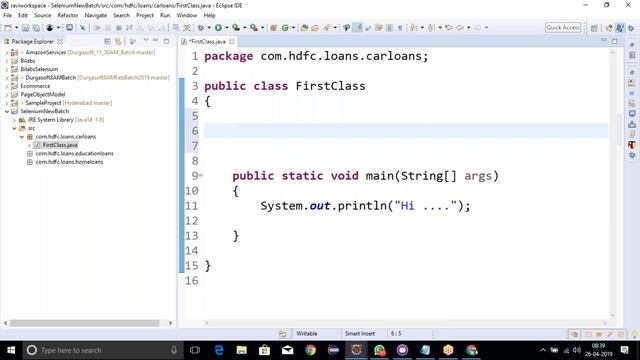Image resolution: width=640 pixels, height=360 pixels.
Task: Open the Package Explorer view menu chevron
Action: point(146,41)
